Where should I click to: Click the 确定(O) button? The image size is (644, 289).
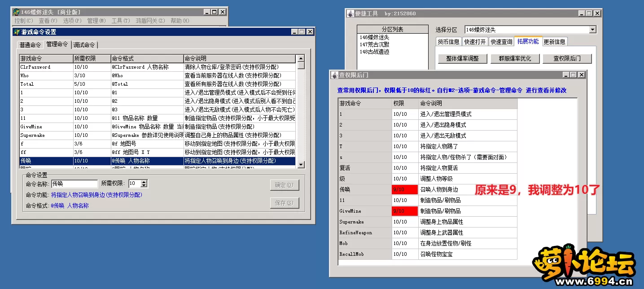284,185
